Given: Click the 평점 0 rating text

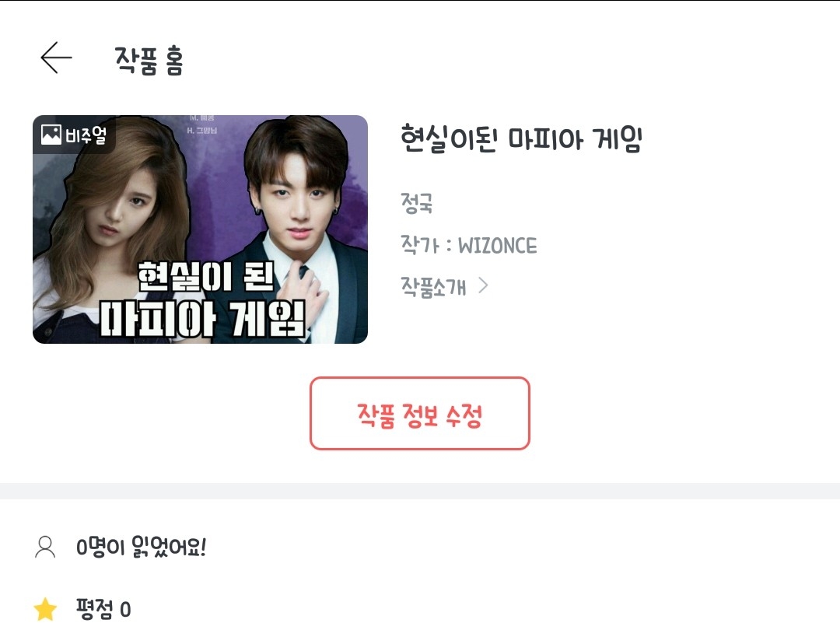Looking at the screenshot, I should (103, 609).
